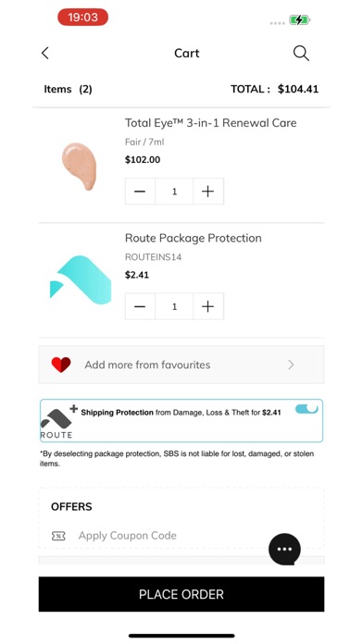Expand Add more from favourites chevron
This screenshot has height=644, width=363.
pyautogui.click(x=291, y=365)
